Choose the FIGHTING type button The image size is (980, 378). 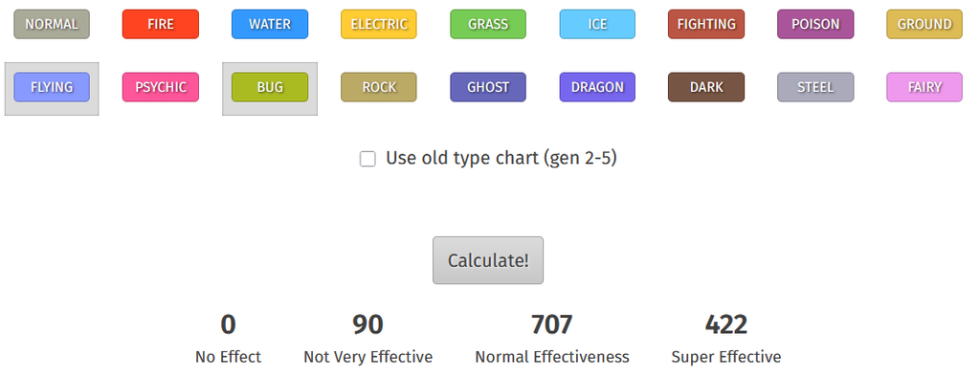[706, 24]
